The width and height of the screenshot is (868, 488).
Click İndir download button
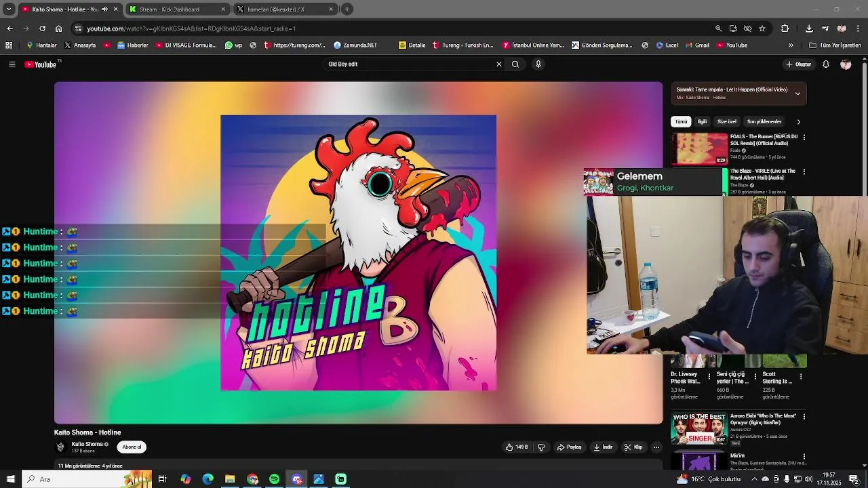[603, 447]
